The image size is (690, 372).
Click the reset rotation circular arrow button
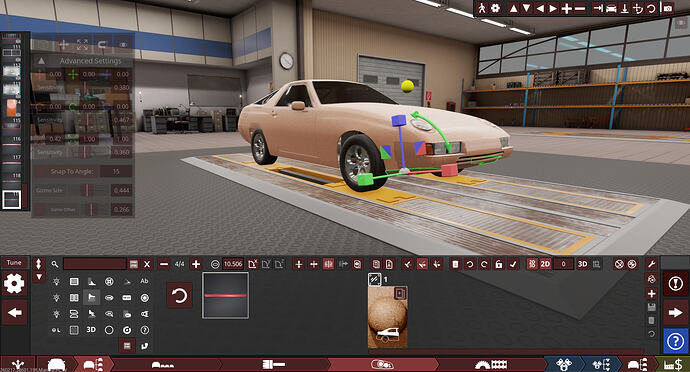(x=179, y=295)
